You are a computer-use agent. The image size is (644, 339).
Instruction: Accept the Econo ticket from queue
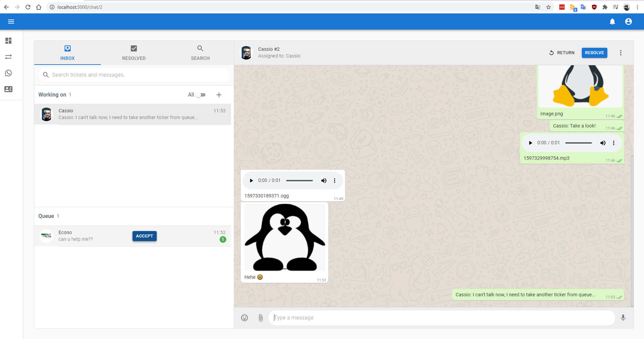pyautogui.click(x=144, y=236)
